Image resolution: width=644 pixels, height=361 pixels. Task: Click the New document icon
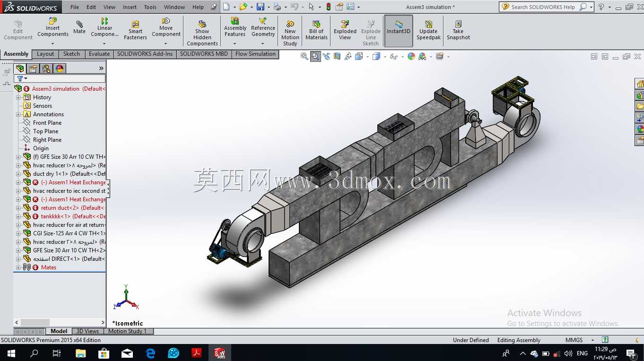click(226, 7)
